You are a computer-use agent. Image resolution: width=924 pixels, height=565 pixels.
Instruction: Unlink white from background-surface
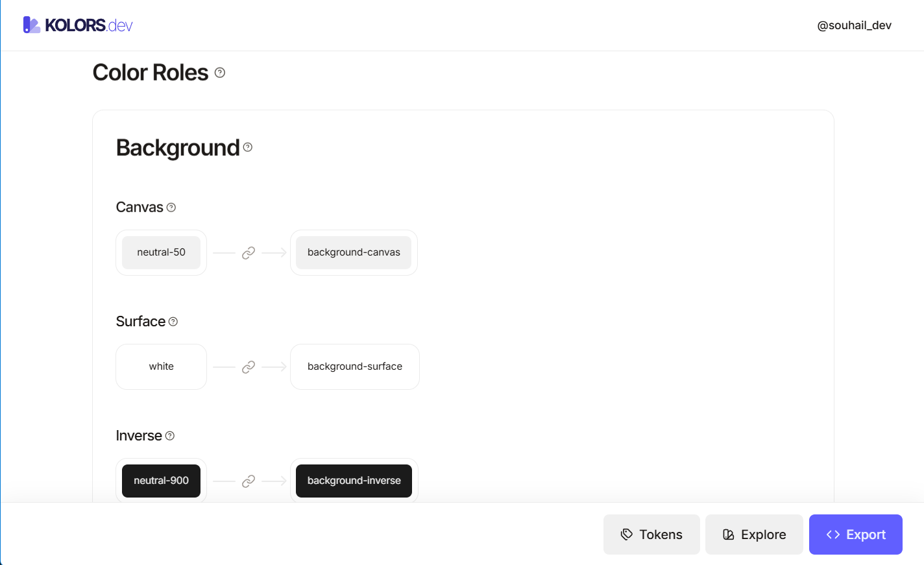(x=249, y=367)
